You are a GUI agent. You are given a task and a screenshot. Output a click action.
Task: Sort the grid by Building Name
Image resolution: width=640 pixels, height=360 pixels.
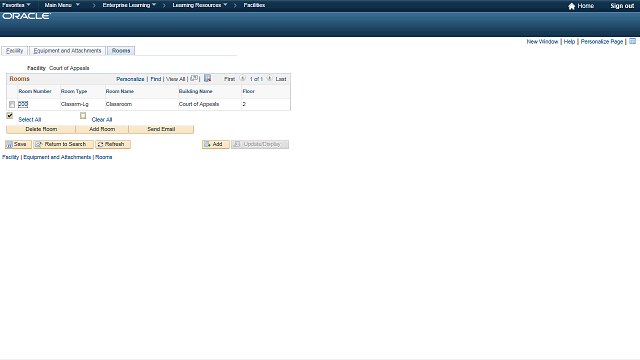pos(196,91)
